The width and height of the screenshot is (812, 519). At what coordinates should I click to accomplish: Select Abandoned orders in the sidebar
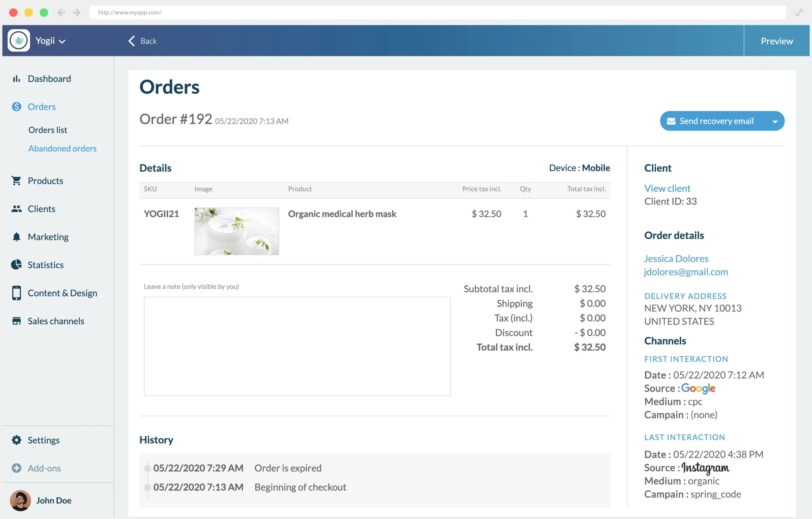(x=62, y=149)
